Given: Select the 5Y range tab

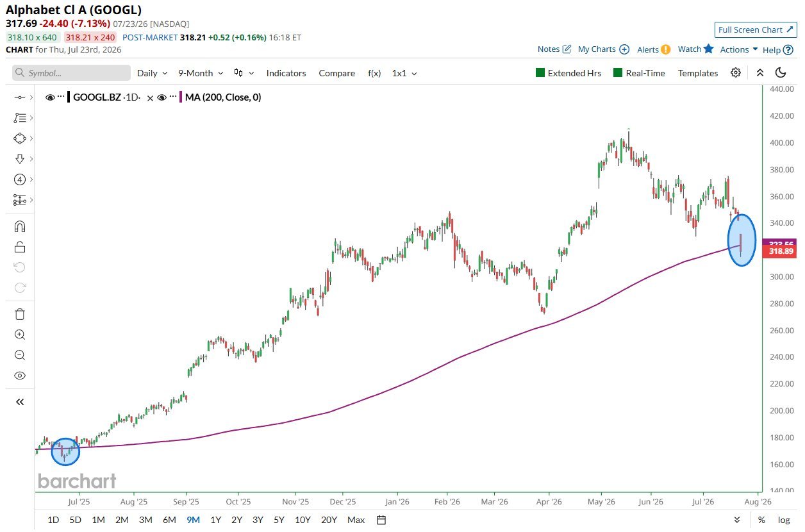Looking at the screenshot, I should (279, 520).
